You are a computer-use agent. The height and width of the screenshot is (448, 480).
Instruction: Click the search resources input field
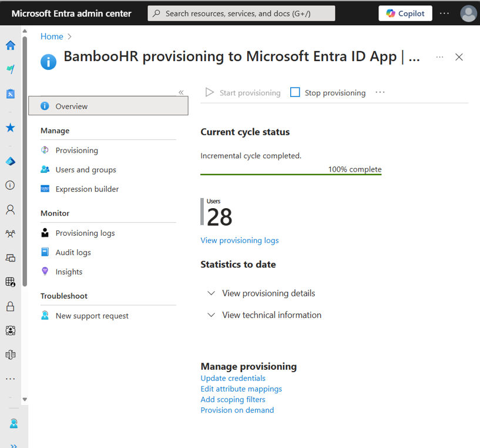(x=241, y=14)
